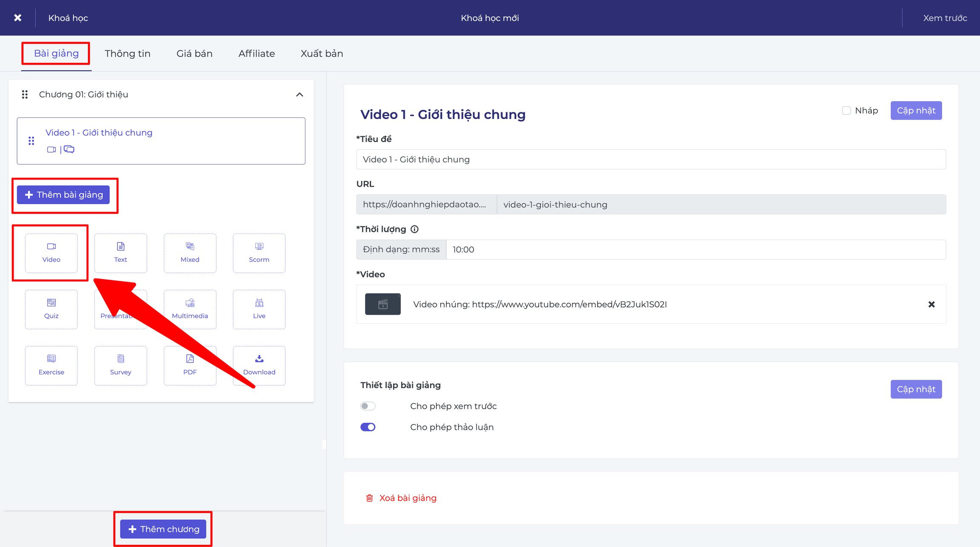This screenshot has height=547, width=980.
Task: Check the Nháp draft checkbox
Action: click(846, 111)
